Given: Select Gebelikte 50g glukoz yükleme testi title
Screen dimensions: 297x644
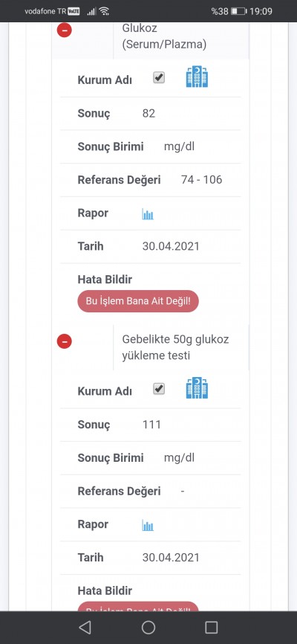Looking at the screenshot, I should pos(175,347).
